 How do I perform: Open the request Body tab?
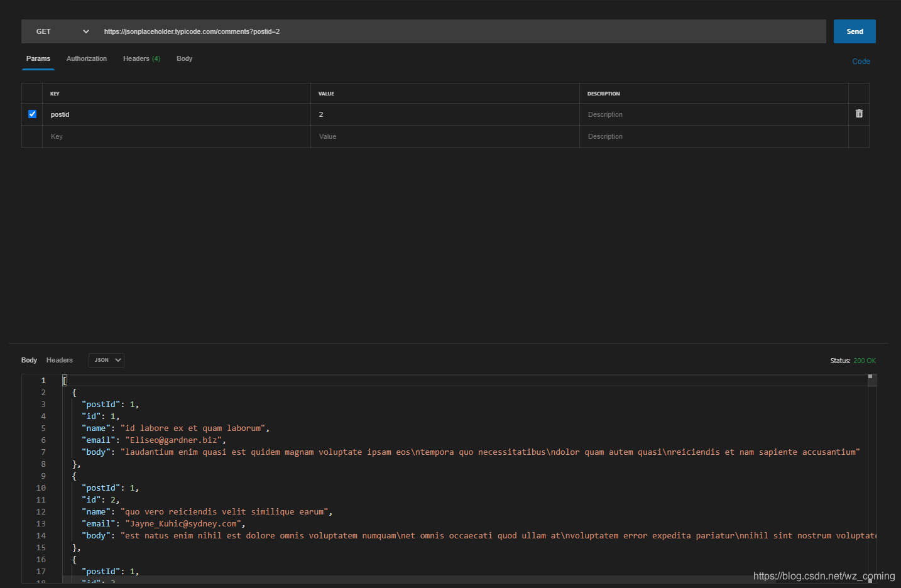click(x=184, y=58)
